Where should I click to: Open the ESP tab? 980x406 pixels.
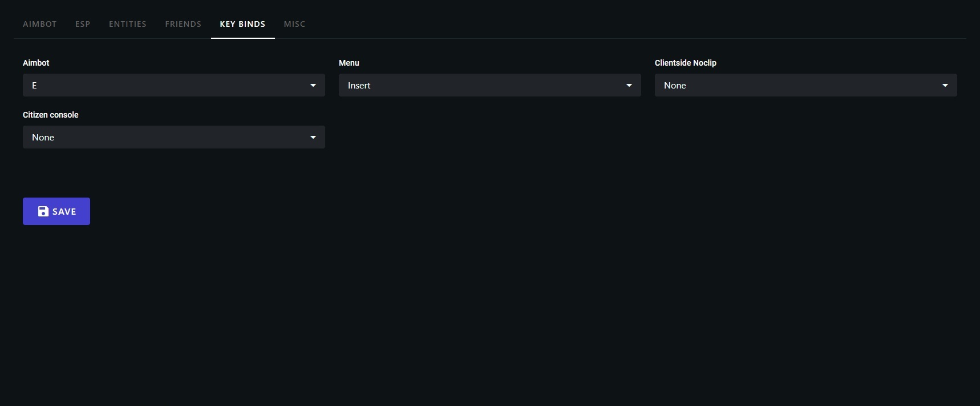[83, 24]
